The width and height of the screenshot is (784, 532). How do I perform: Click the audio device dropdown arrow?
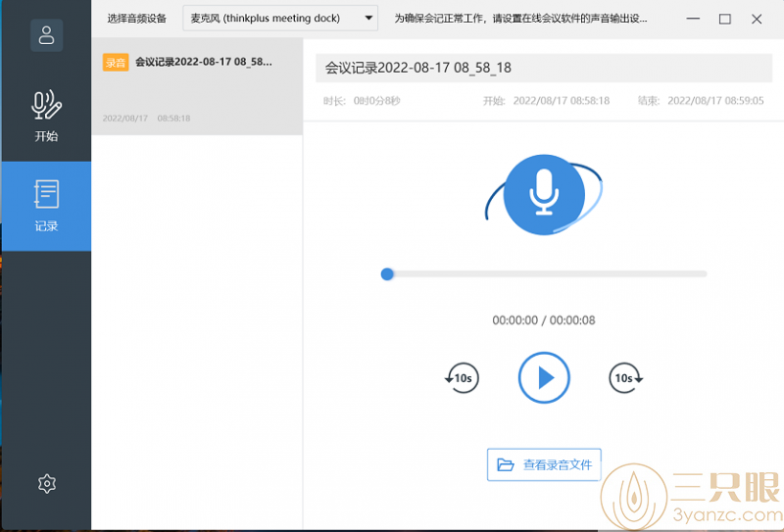[367, 19]
